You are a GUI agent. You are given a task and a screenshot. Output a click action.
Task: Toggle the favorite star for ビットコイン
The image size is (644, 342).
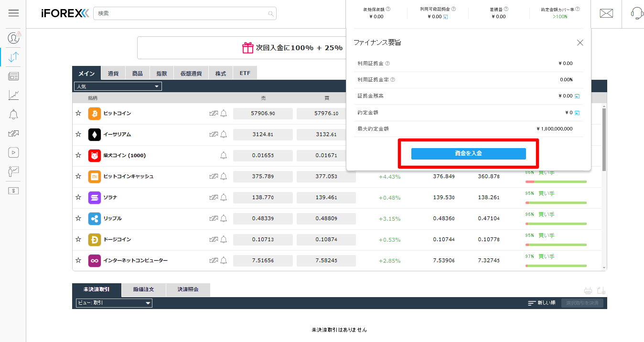[x=78, y=113]
